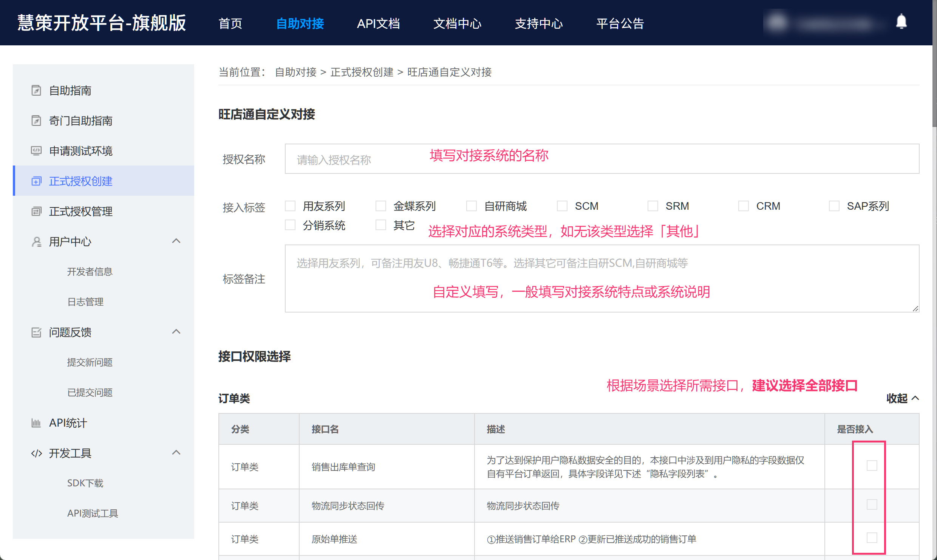Screen dimensions: 937x560
Task: Focus the 授权名称 input field
Action: coord(602,159)
